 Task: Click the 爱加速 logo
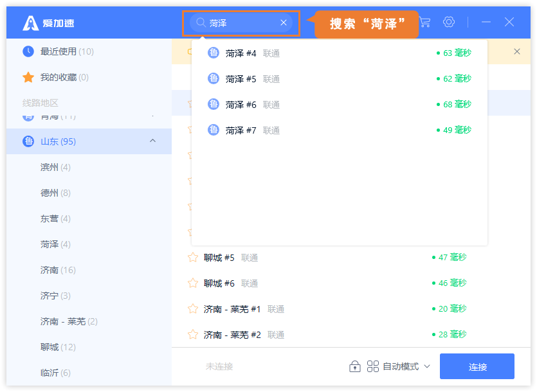click(48, 23)
